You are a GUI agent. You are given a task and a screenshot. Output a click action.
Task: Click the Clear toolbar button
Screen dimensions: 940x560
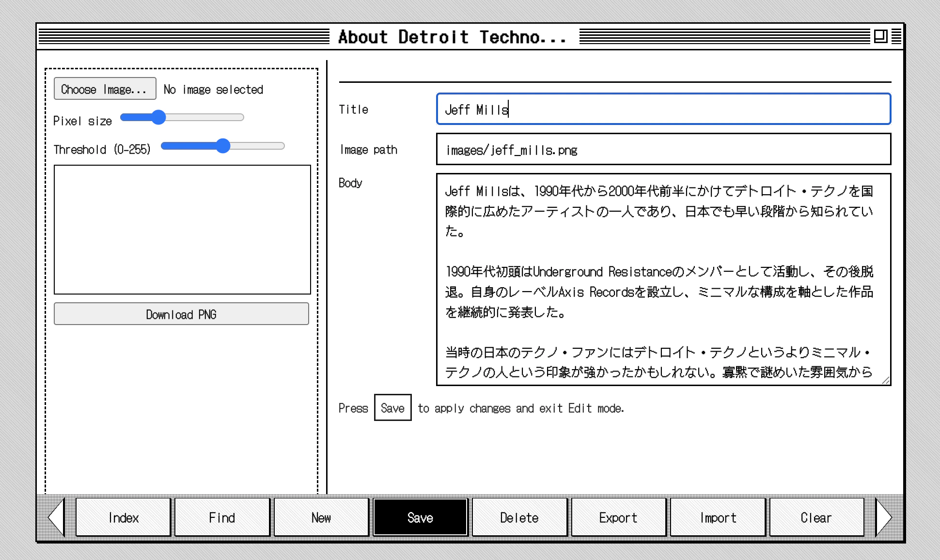(816, 517)
